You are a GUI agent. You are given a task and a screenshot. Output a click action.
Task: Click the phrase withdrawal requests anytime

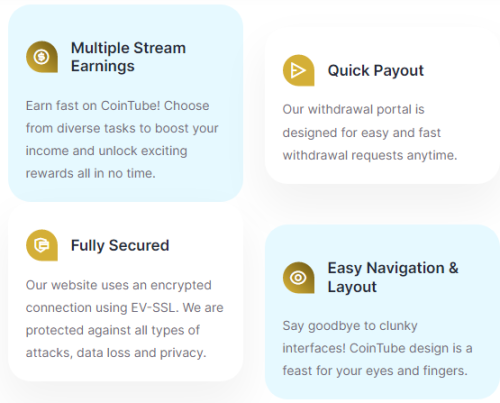point(370,156)
